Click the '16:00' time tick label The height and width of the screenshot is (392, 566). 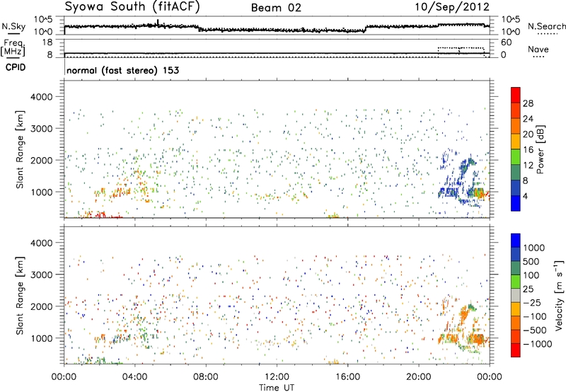(x=347, y=377)
